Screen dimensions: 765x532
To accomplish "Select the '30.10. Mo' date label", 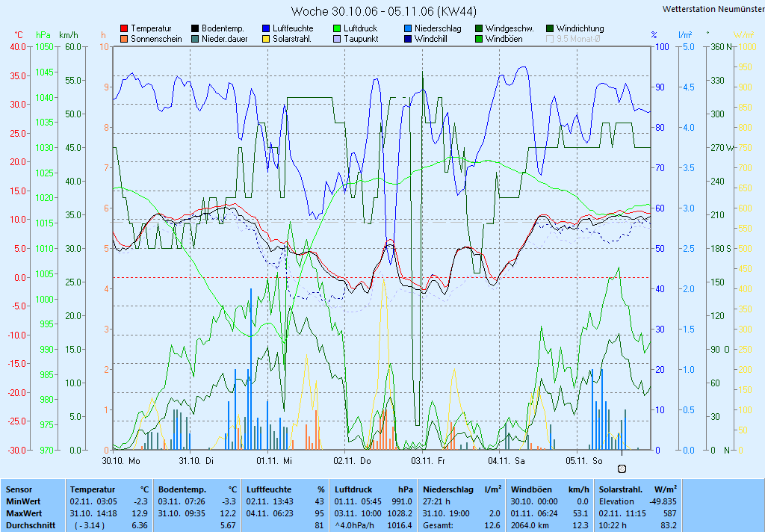I will tap(121, 461).
